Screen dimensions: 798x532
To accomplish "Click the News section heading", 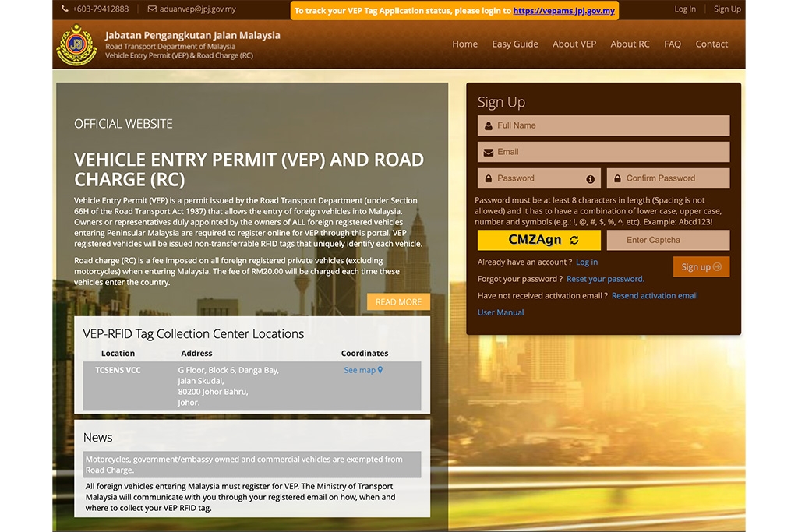I will tap(97, 438).
